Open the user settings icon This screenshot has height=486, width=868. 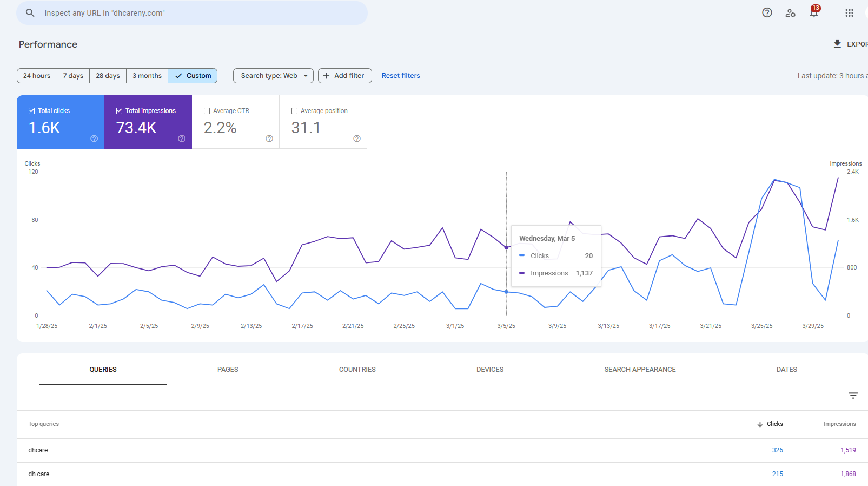pyautogui.click(x=790, y=13)
